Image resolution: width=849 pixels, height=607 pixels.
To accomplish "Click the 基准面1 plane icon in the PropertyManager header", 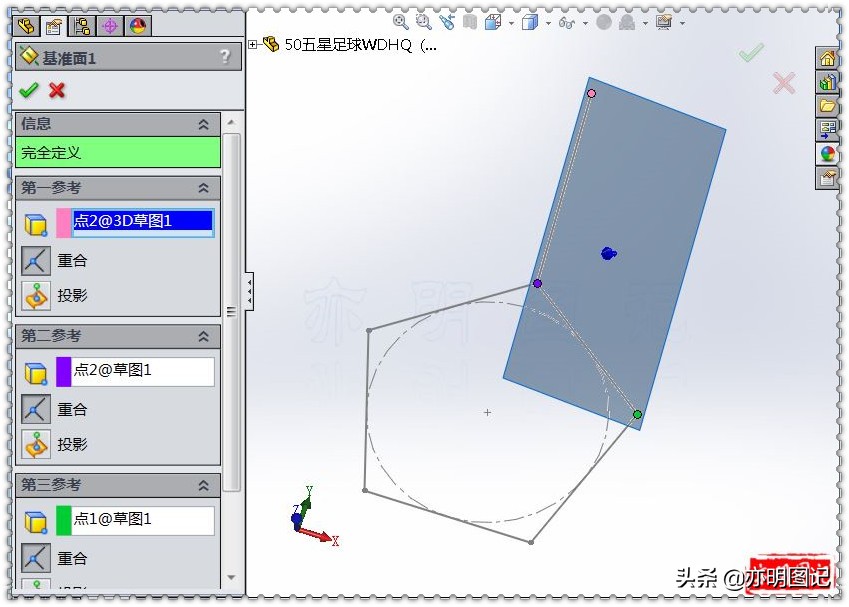I will point(28,56).
